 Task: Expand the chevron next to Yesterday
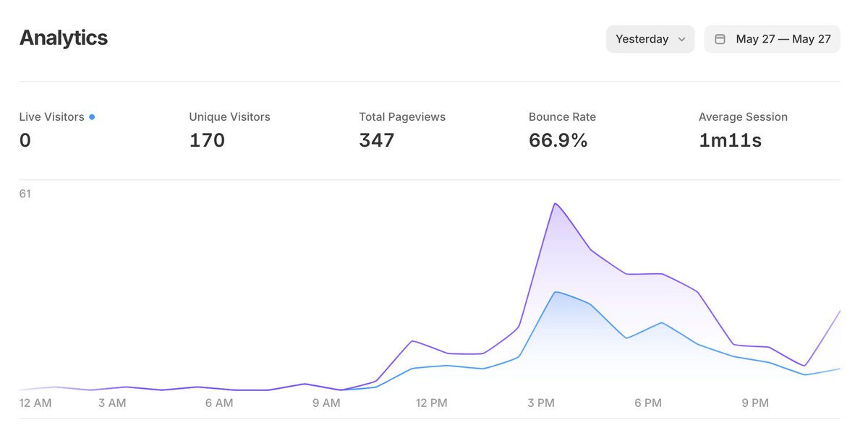coord(682,39)
